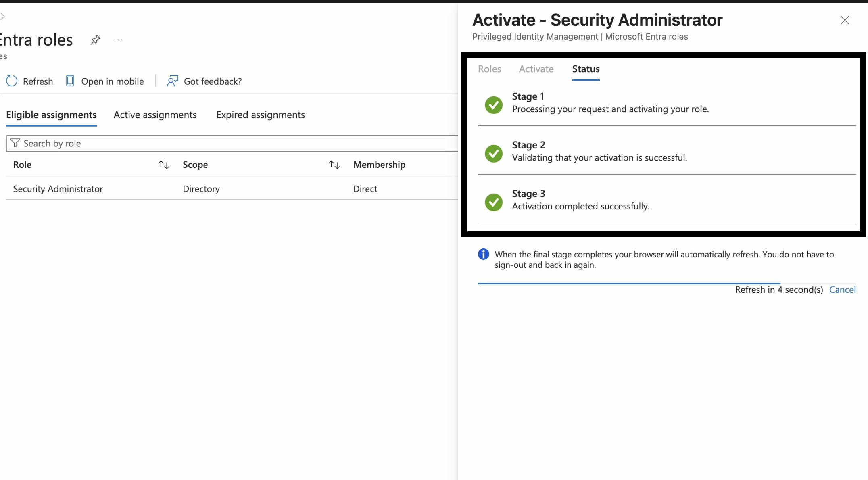Switch to the Expired assignments tab
The height and width of the screenshot is (480, 868).
(x=261, y=115)
